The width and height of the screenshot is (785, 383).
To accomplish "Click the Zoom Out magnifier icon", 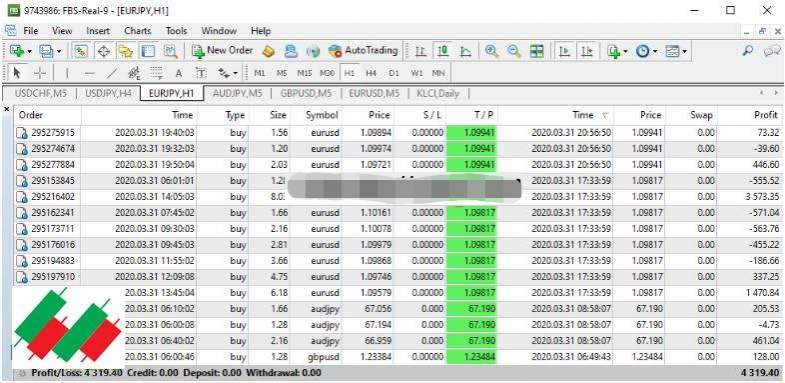I will tap(514, 51).
